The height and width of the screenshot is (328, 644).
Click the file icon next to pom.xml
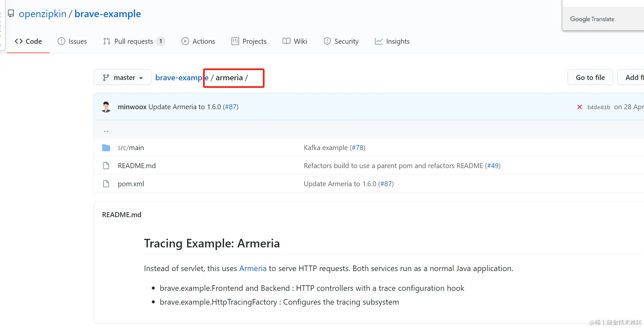pyautogui.click(x=106, y=184)
